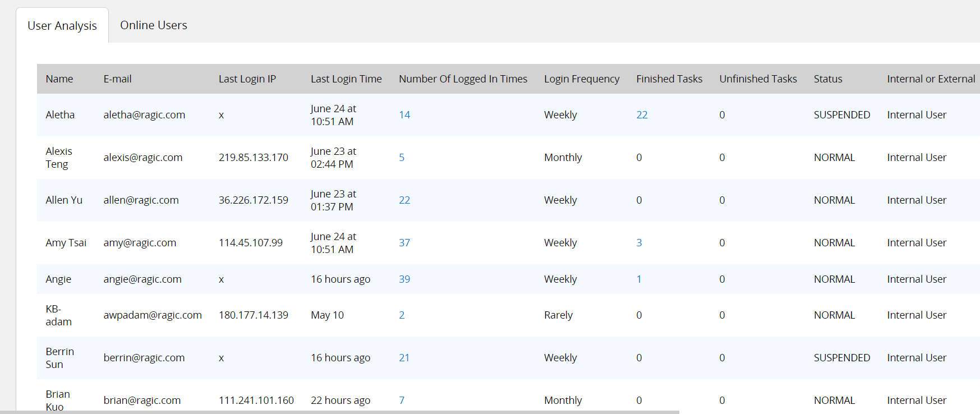
Task: Open Allen Yu's login count 22
Action: click(x=404, y=200)
